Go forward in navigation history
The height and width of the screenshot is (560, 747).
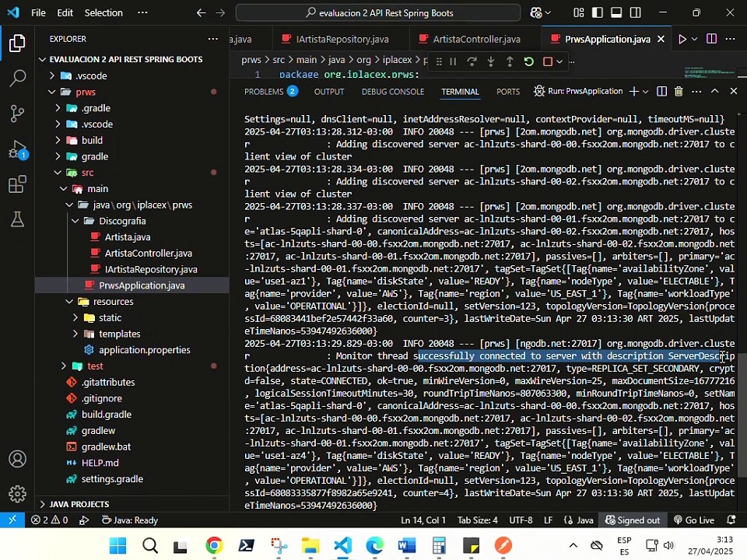tap(220, 13)
